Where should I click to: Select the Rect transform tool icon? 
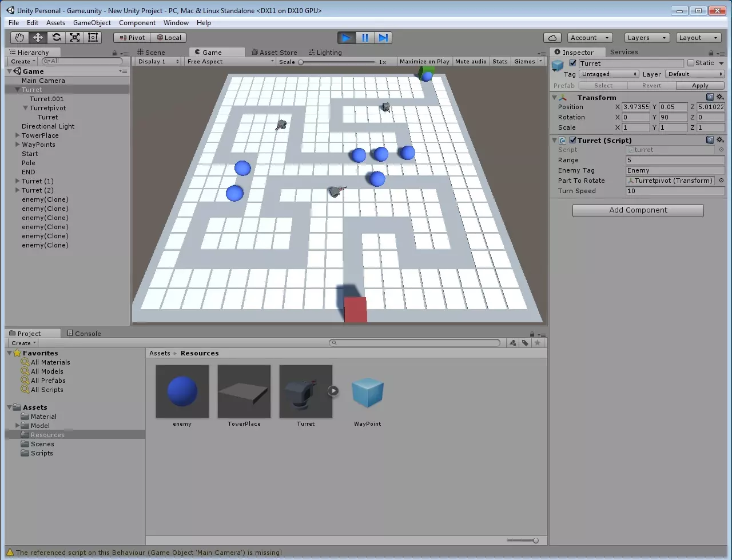pyautogui.click(x=93, y=38)
